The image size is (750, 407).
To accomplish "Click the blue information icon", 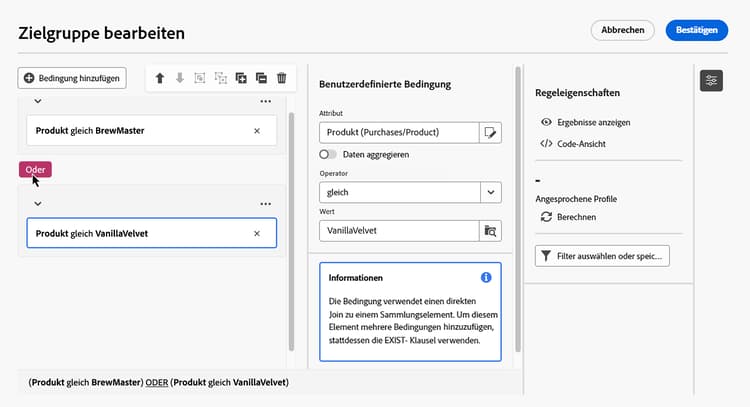I will click(486, 277).
